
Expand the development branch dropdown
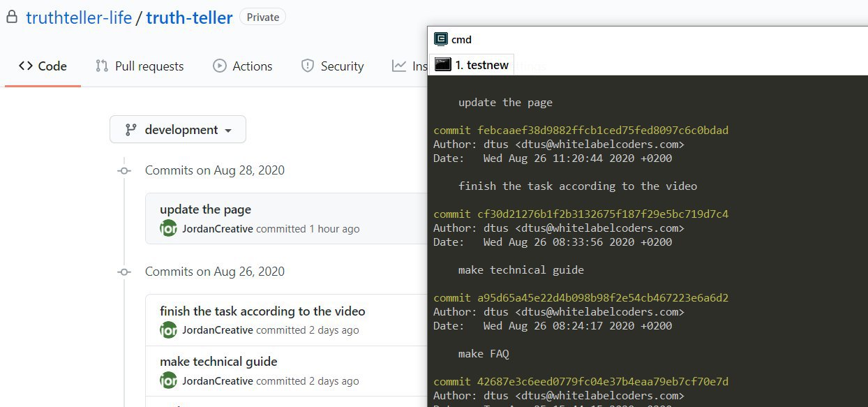pos(178,130)
